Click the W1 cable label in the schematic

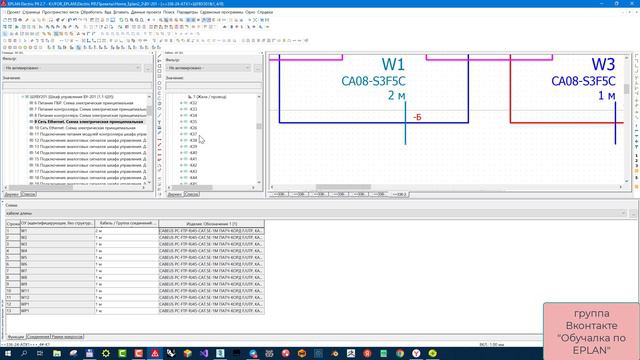[393, 64]
